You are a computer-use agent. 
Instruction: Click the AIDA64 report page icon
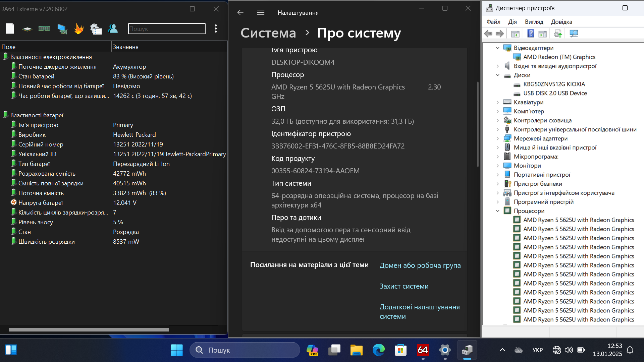10,28
